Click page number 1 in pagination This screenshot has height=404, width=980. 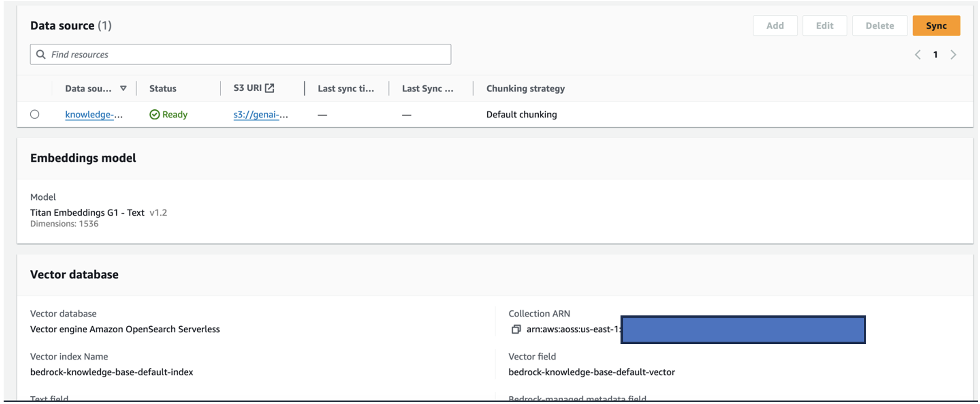pos(935,55)
